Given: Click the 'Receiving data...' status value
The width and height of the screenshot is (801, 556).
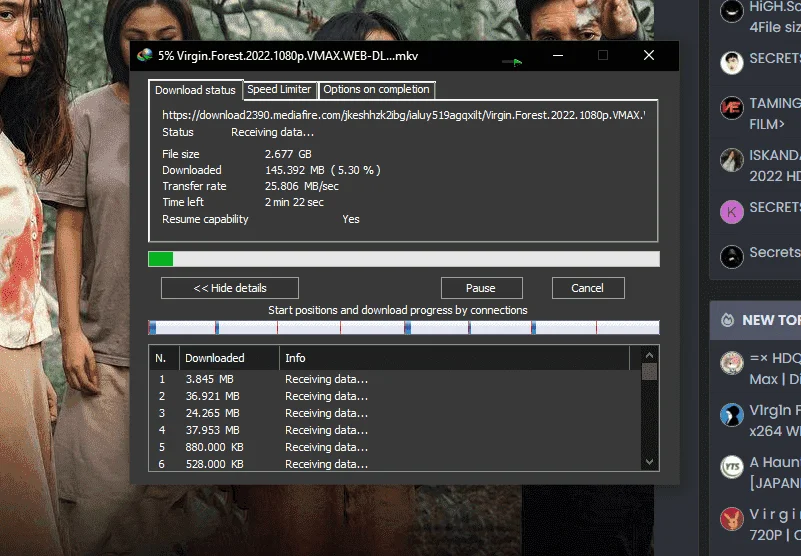Looking at the screenshot, I should (x=272, y=132).
